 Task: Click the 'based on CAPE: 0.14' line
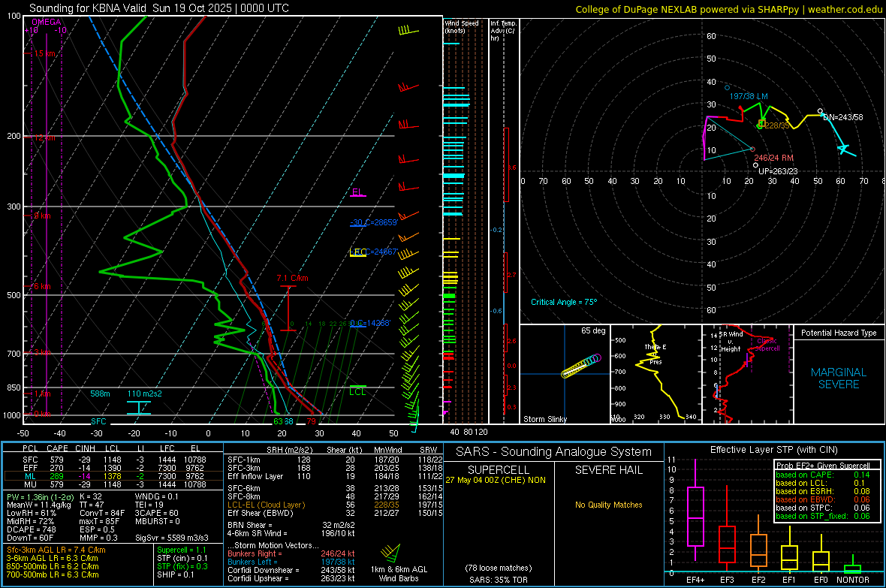click(823, 475)
